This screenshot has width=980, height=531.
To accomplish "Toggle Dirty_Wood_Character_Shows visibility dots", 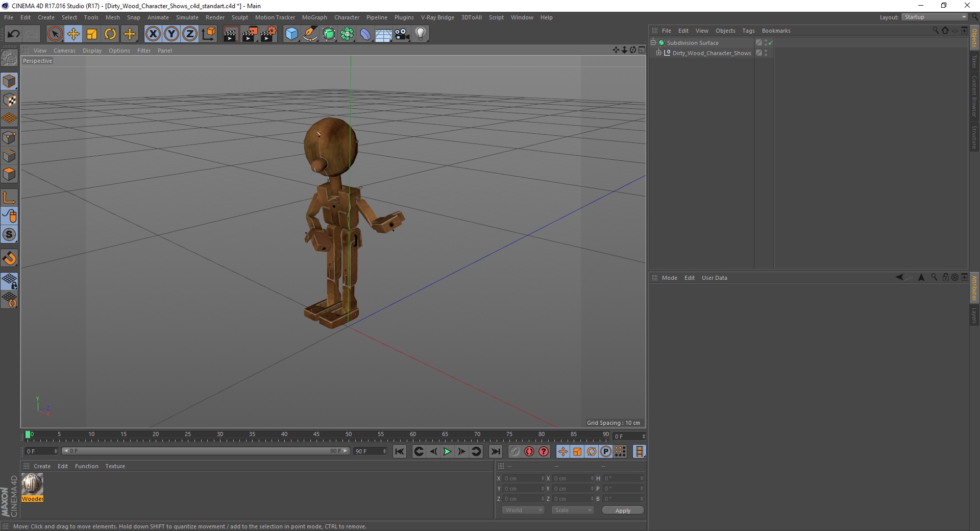I will (x=766, y=53).
